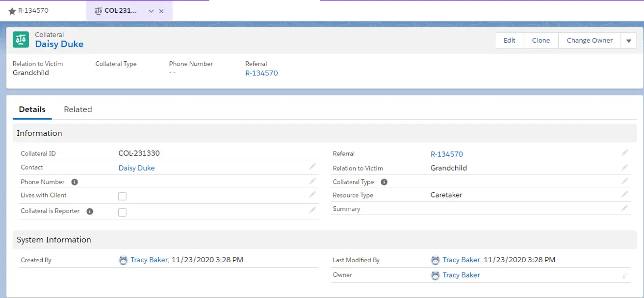Image resolution: width=644 pixels, height=298 pixels.
Task: Click the Caretaker Resource Type value
Action: pyautogui.click(x=446, y=195)
